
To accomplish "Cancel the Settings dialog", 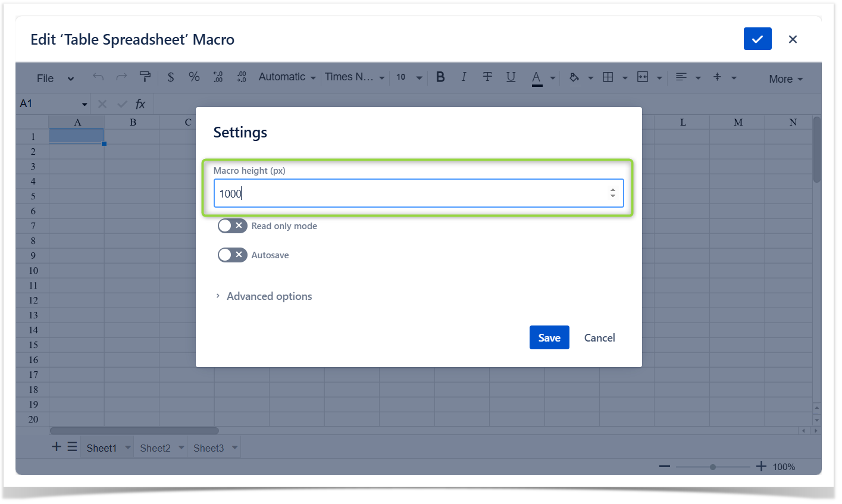I will [599, 337].
